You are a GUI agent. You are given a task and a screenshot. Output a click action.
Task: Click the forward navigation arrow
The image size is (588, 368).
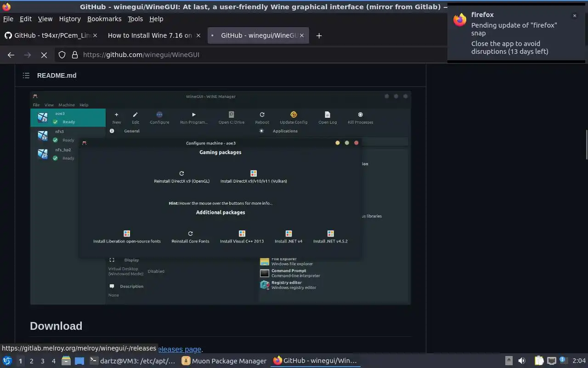(28, 55)
